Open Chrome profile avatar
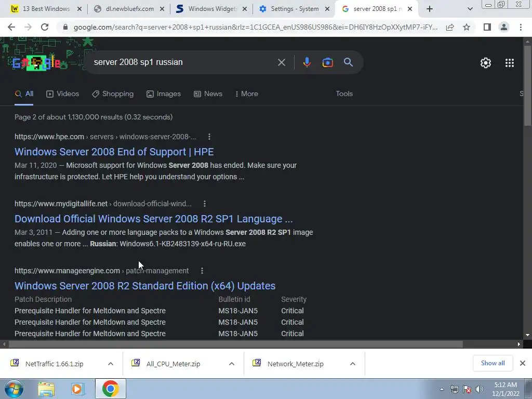Screen dimensions: 532x399 pos(504,27)
